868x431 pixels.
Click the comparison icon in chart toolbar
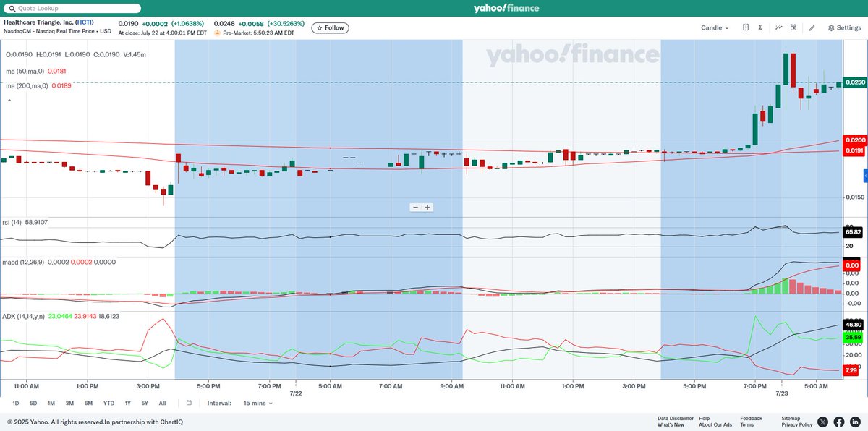[x=746, y=27]
